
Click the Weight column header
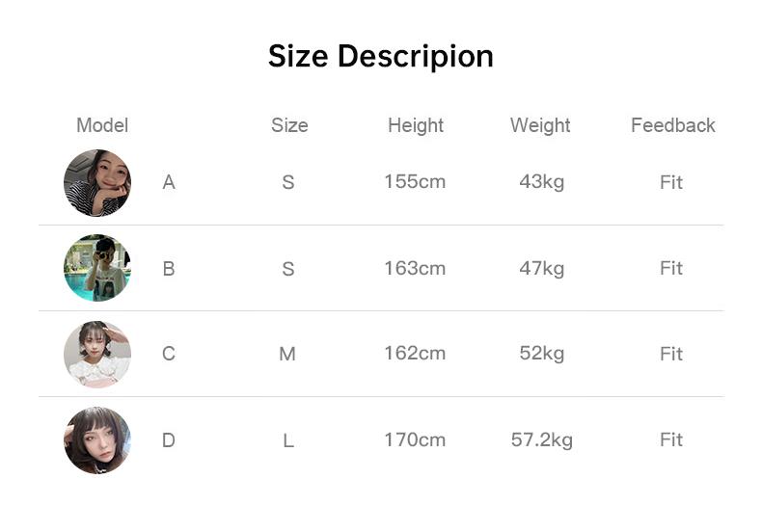(540, 125)
